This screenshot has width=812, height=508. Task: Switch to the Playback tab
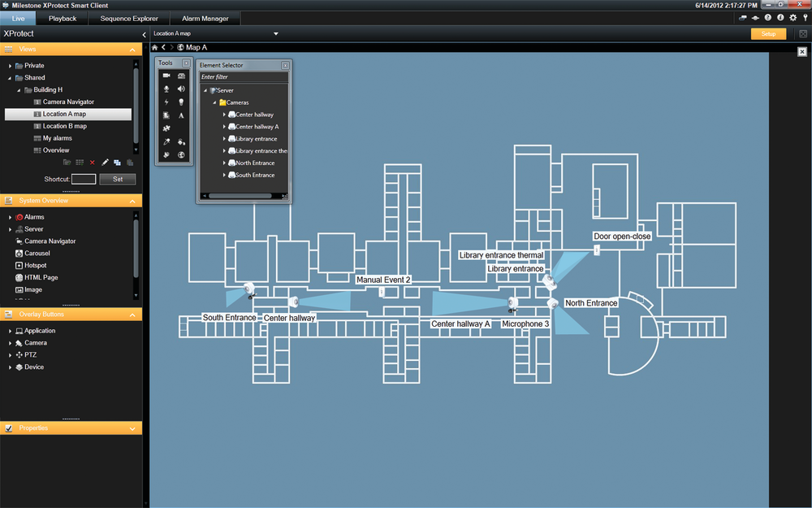63,17
